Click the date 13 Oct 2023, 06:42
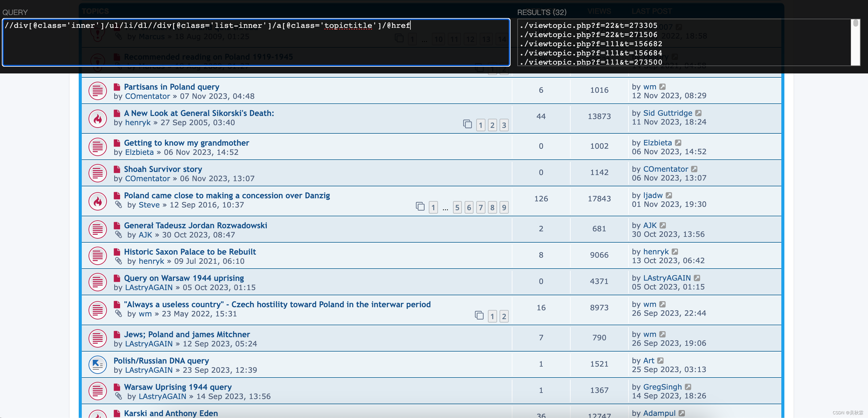868x418 pixels. pos(668,260)
